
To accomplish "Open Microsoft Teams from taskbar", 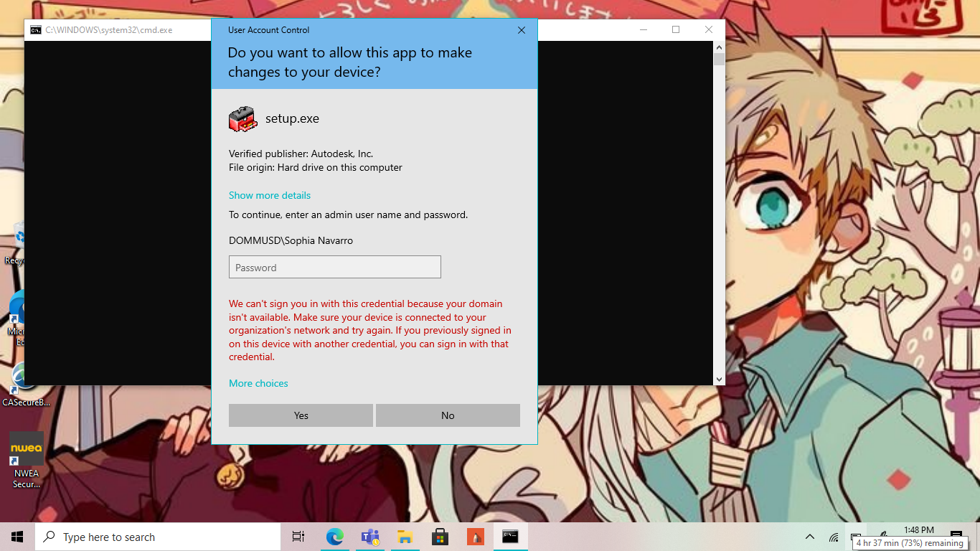I will click(x=370, y=537).
